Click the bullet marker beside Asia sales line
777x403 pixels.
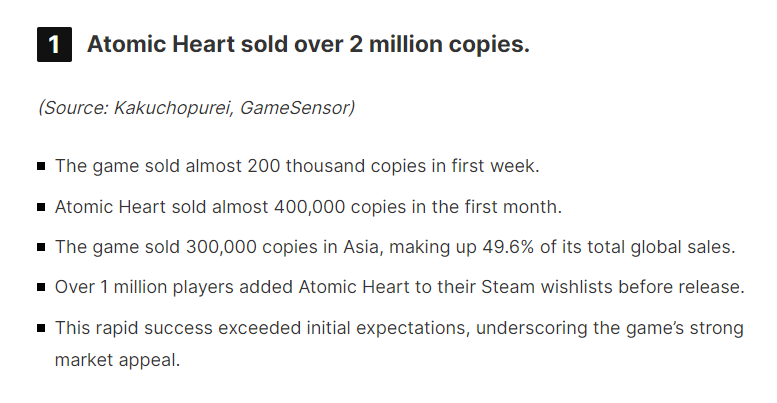point(41,248)
